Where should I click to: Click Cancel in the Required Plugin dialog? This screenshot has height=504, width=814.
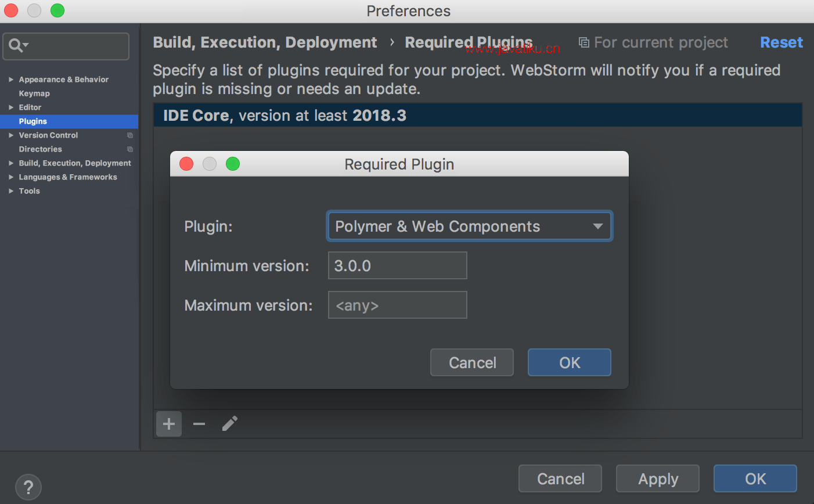[x=472, y=362]
